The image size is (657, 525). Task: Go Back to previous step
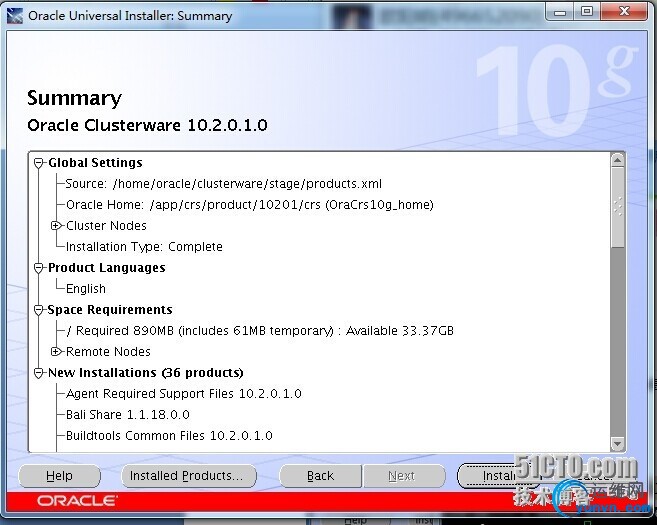pyautogui.click(x=320, y=476)
